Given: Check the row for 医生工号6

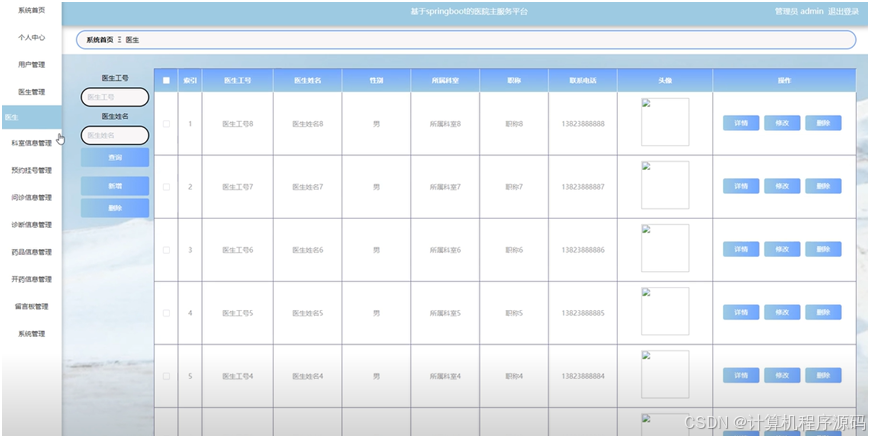Looking at the screenshot, I should tap(166, 250).
